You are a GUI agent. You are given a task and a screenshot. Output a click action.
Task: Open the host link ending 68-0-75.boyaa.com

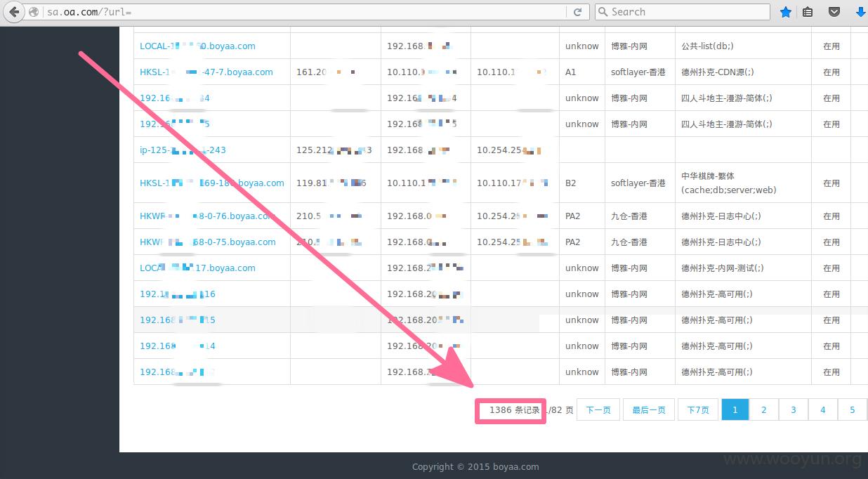(208, 242)
